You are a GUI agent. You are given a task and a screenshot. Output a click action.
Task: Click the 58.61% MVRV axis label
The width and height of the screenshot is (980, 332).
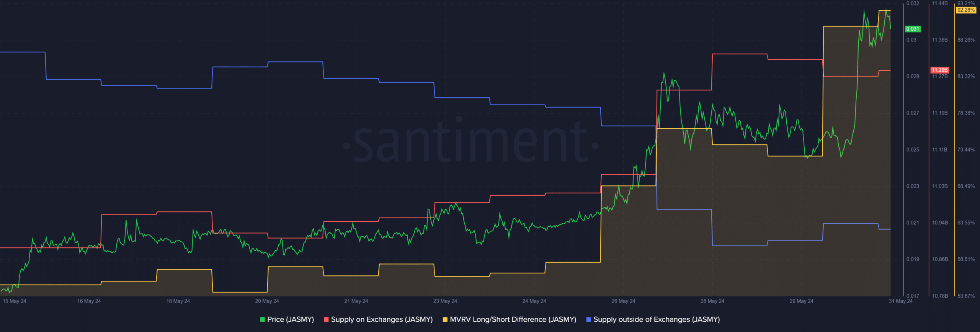pos(966,259)
